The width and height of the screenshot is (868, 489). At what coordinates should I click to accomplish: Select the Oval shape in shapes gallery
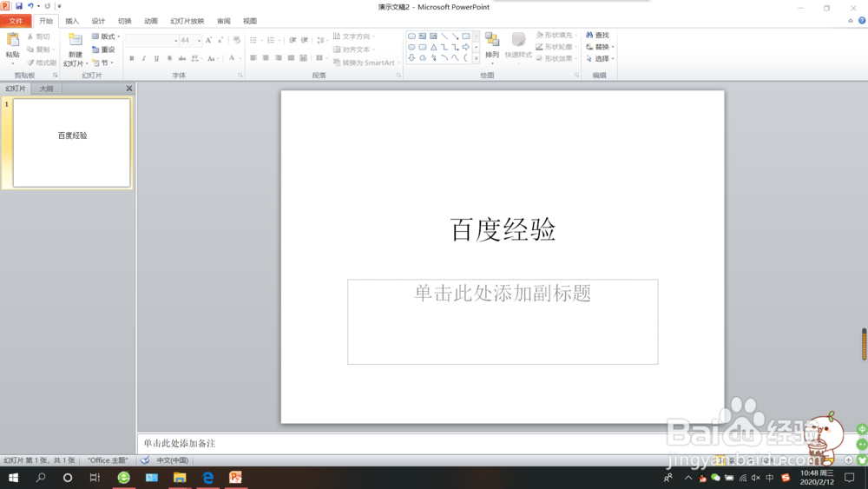(411, 47)
